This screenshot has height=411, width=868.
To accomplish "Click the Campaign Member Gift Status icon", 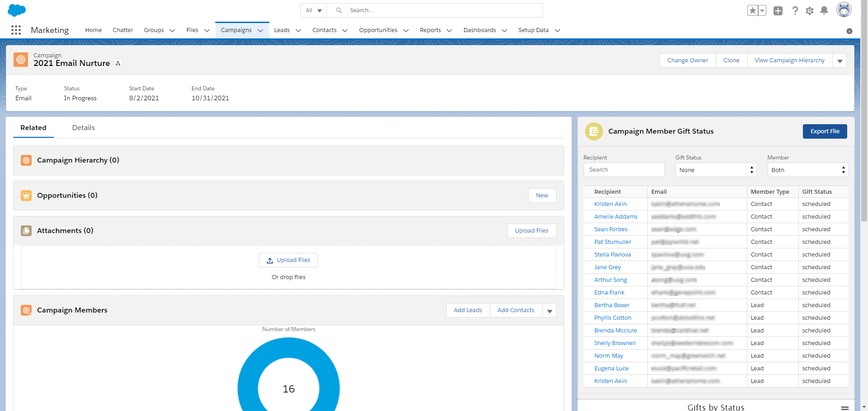I will (x=594, y=131).
